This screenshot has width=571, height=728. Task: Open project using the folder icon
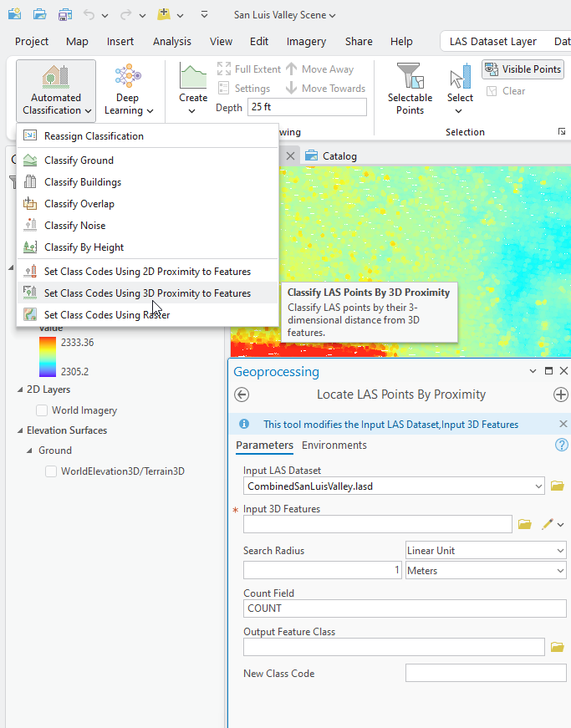click(39, 14)
